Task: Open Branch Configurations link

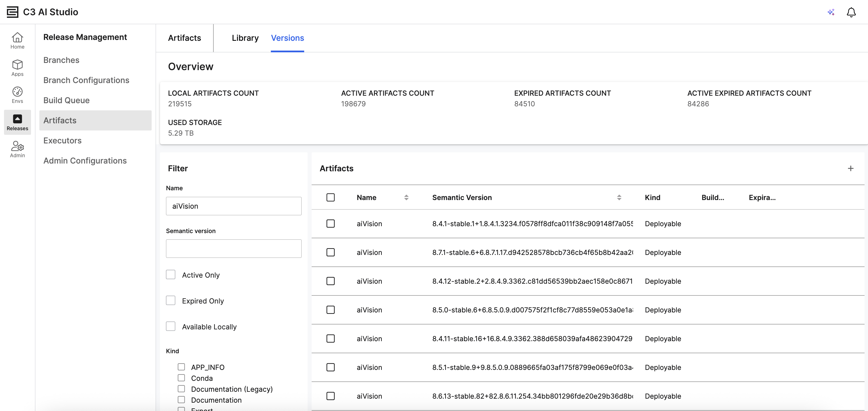Action: tap(86, 80)
